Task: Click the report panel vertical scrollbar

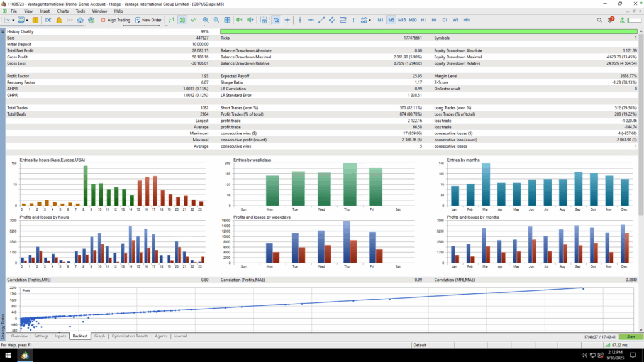Action: [x=641, y=123]
